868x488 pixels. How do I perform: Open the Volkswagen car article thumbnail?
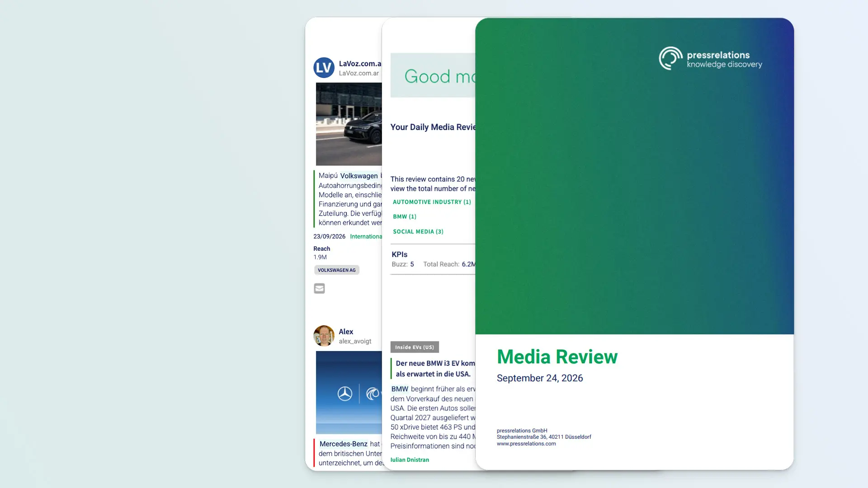pyautogui.click(x=349, y=124)
